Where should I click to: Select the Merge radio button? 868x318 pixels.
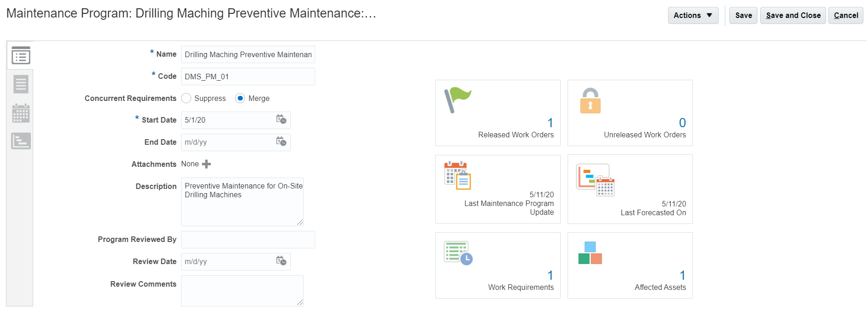click(x=240, y=98)
